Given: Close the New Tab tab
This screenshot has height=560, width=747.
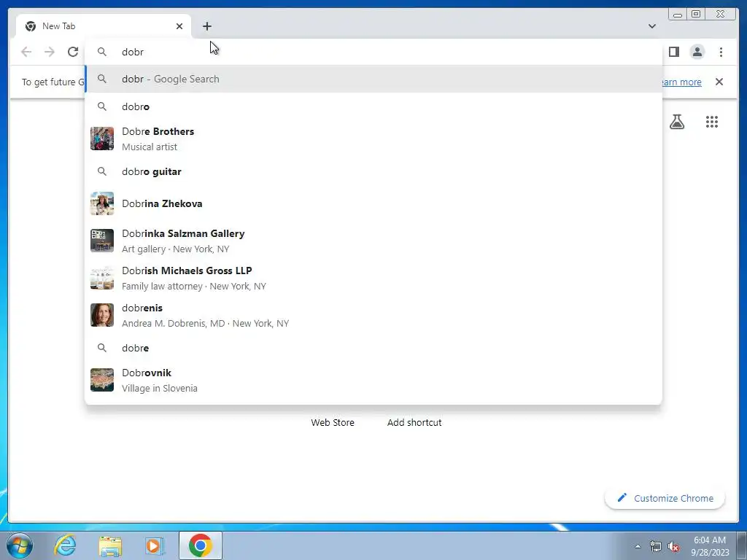Looking at the screenshot, I should point(179,26).
